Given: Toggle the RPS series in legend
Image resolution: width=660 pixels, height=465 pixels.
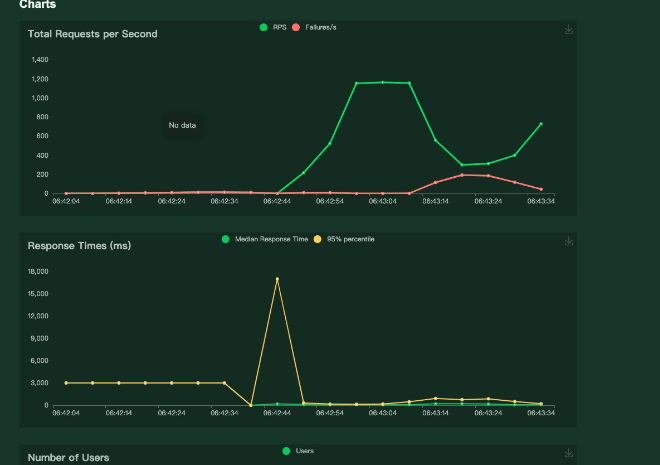Looking at the screenshot, I should coord(273,27).
